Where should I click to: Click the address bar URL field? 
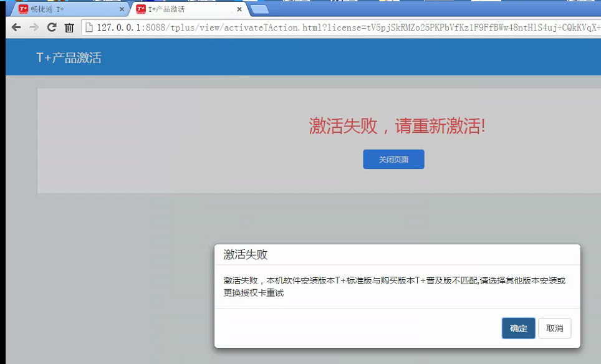(341, 27)
